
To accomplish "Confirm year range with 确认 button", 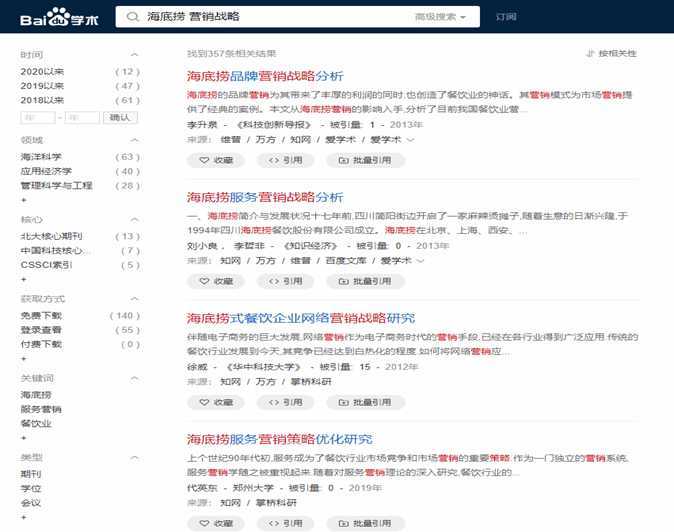I will coord(120,117).
